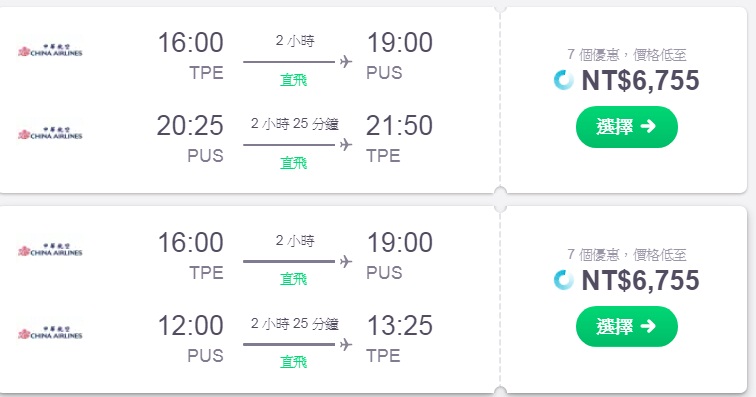Click the loading spinner beside first NT$6,755 price

[x=564, y=80]
